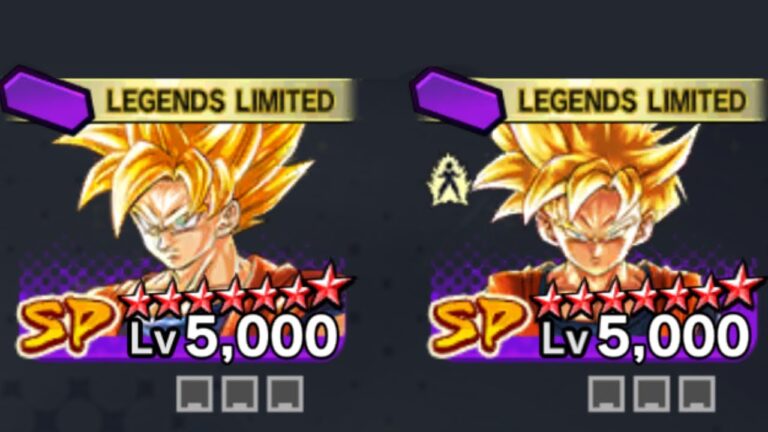Click the SP rarity badge on left card
Viewport: 768px width, 432px height.
(x=67, y=325)
